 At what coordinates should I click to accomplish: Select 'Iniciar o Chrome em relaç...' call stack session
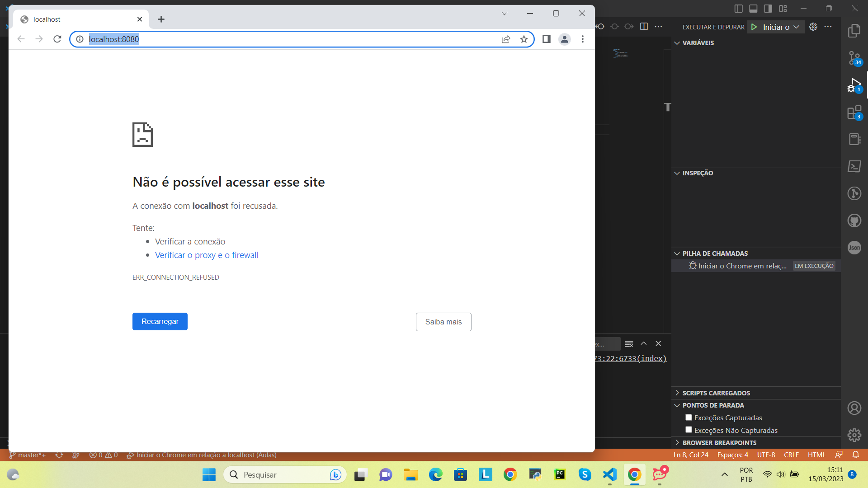(x=756, y=266)
